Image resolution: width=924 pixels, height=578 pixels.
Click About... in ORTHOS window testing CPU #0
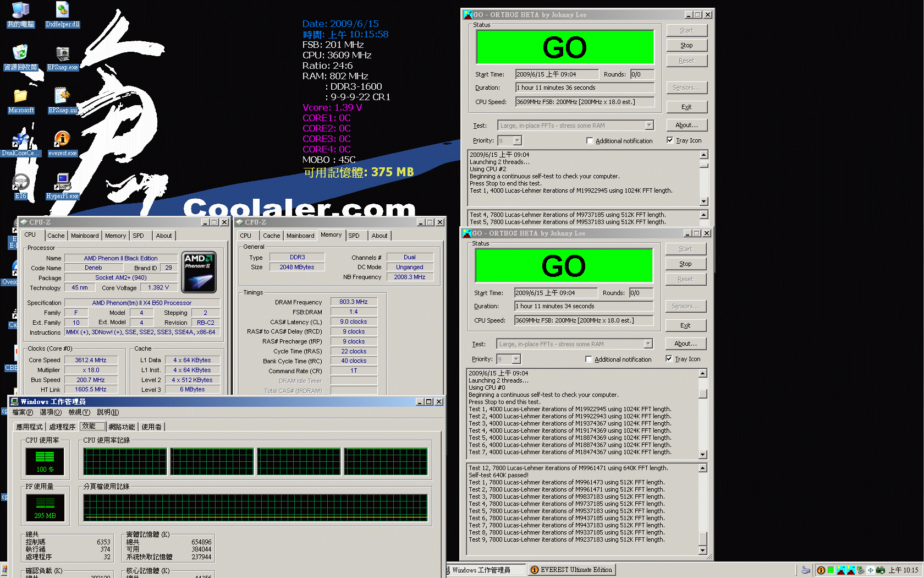(x=685, y=344)
